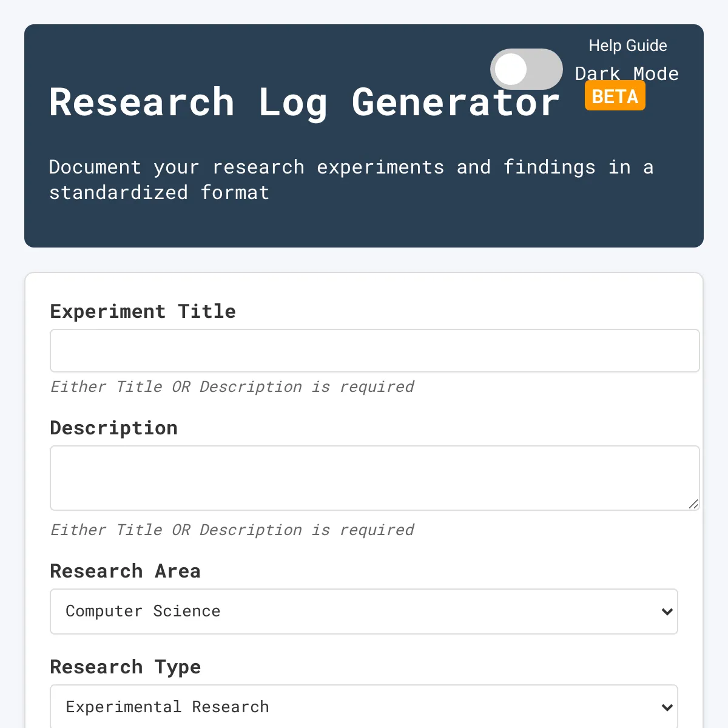The width and height of the screenshot is (728, 728).
Task: Click the hint text below Experiment Title
Action: pyautogui.click(x=232, y=387)
